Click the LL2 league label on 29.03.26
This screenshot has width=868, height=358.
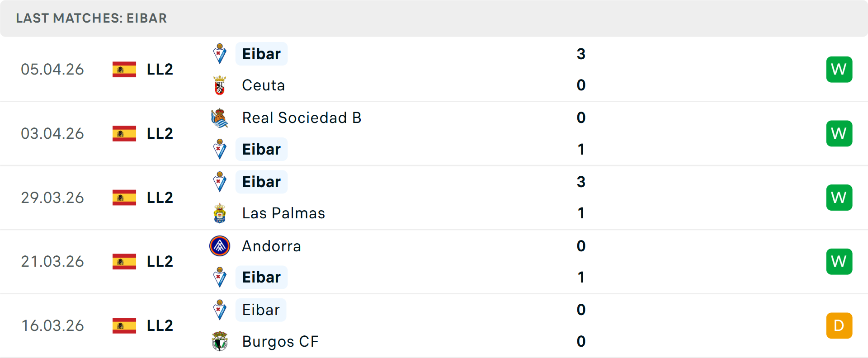(159, 197)
